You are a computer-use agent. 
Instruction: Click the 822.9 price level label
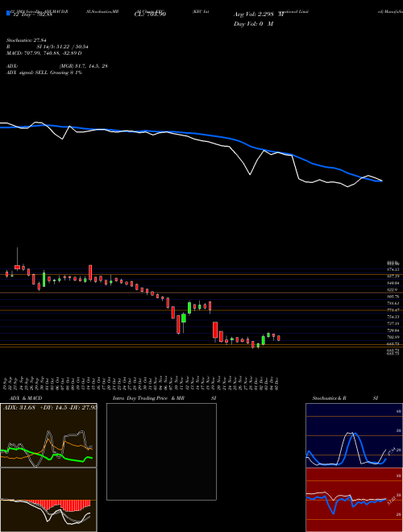tap(393, 289)
